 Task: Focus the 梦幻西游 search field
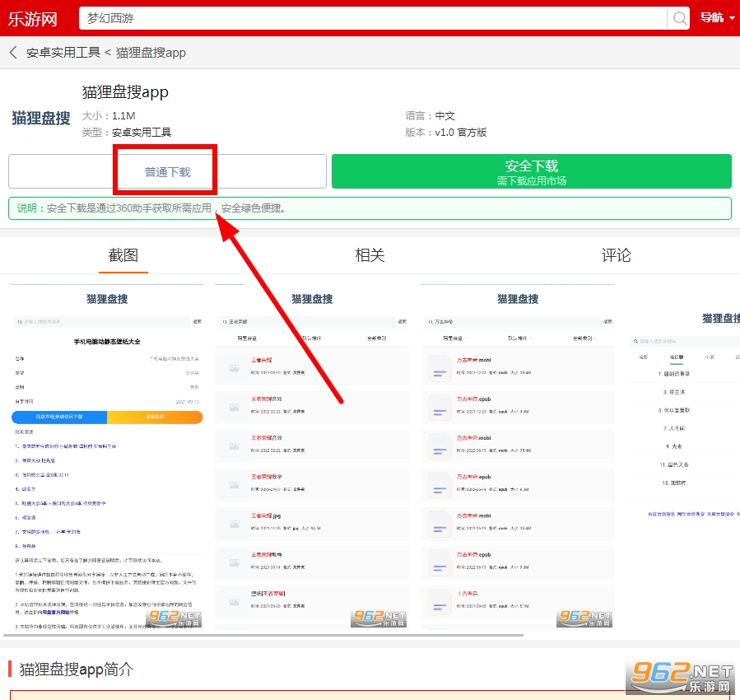tap(373, 18)
